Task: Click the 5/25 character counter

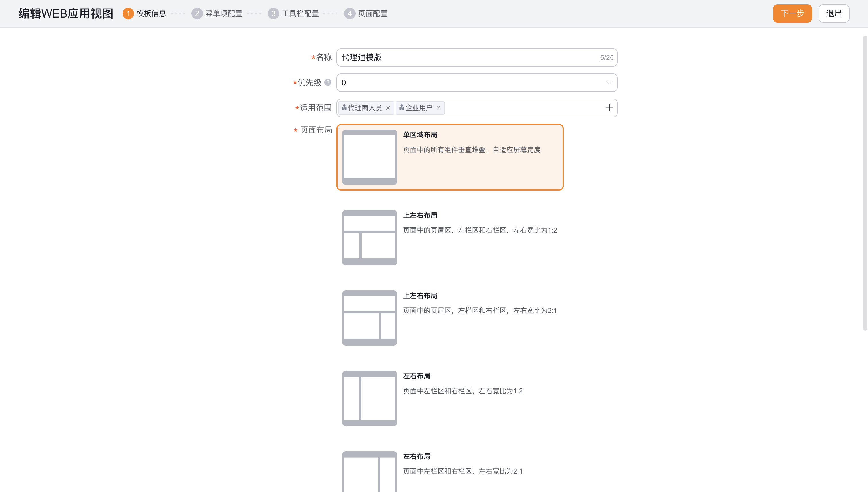Action: pos(607,58)
